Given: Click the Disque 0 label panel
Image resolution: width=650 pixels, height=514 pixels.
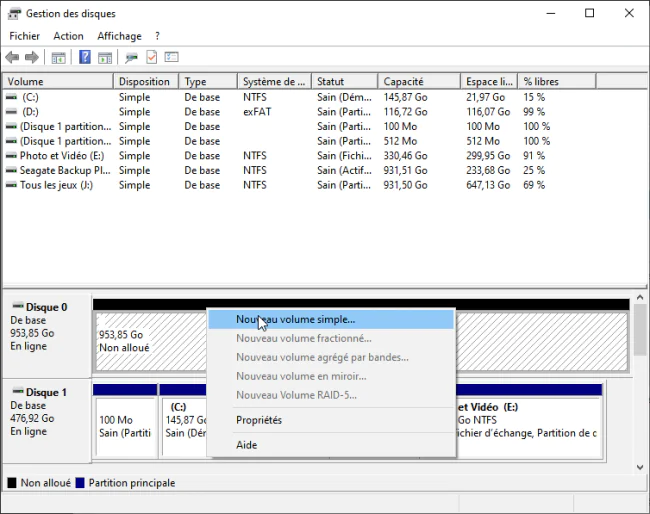Looking at the screenshot, I should pyautogui.click(x=47, y=335).
